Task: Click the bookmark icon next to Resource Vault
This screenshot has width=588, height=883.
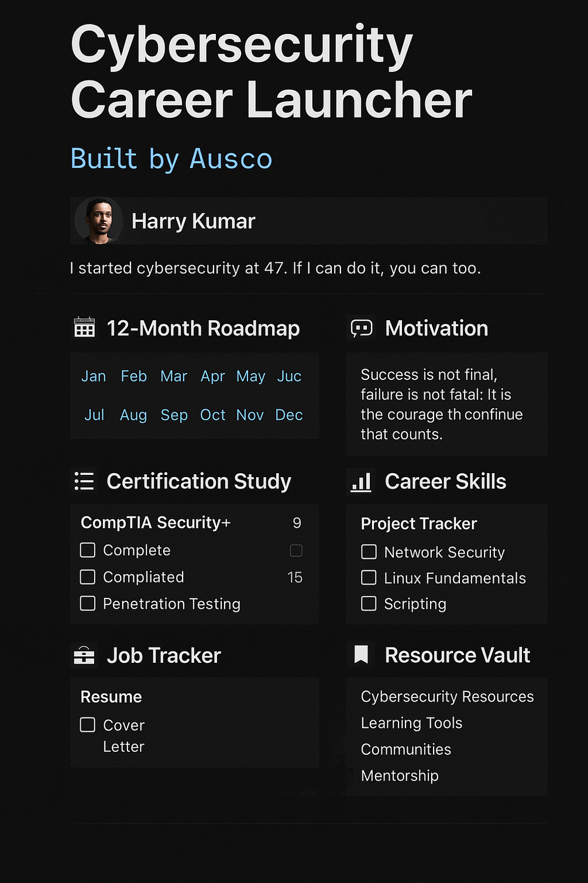Action: [361, 654]
